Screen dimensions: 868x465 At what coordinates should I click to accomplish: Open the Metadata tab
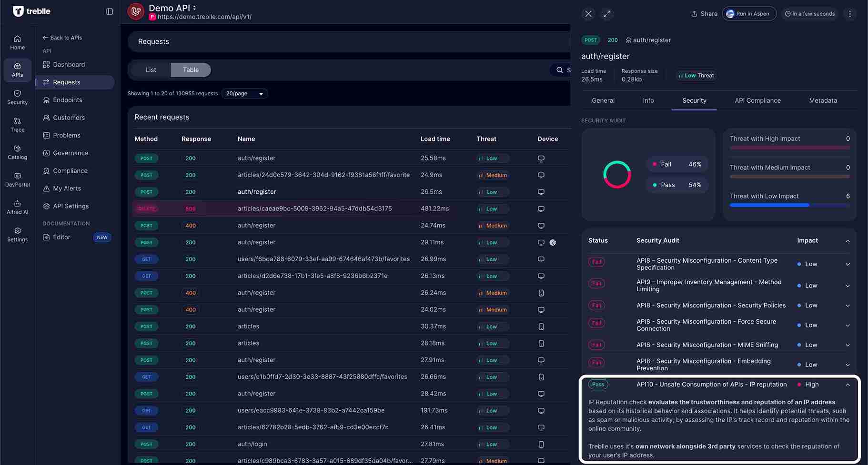click(x=823, y=100)
